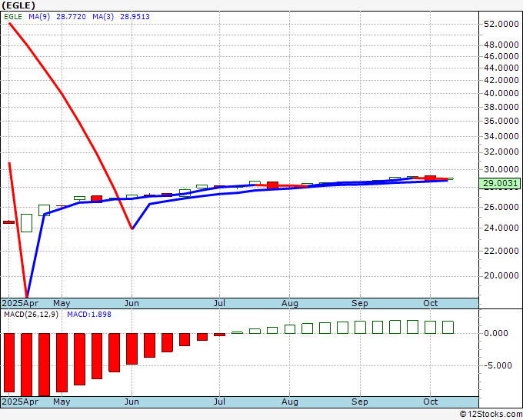This screenshot has height=420, width=523.
Task: Click the first green MACD histogram bar
Action: pos(237,332)
